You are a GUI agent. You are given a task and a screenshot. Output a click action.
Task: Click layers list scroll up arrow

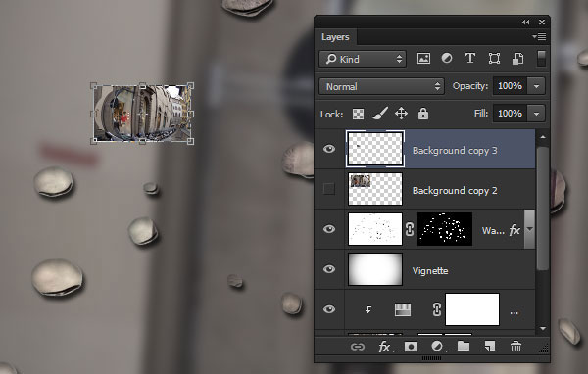coord(543,137)
